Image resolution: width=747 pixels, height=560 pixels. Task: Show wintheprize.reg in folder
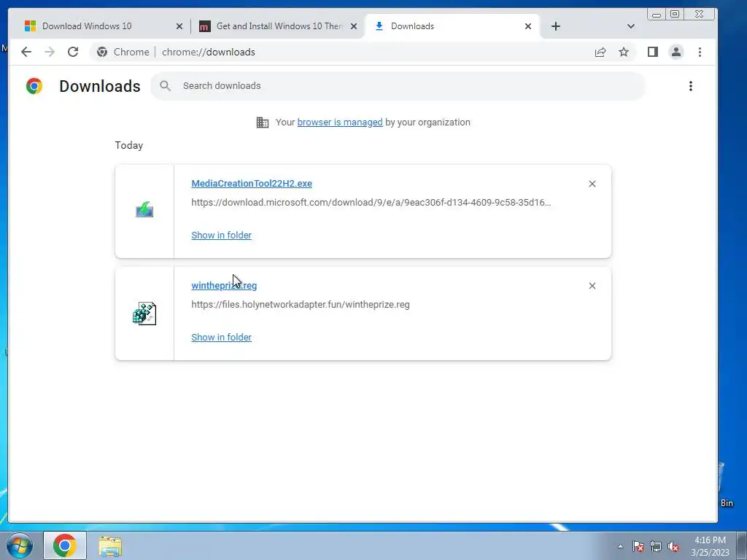221,337
